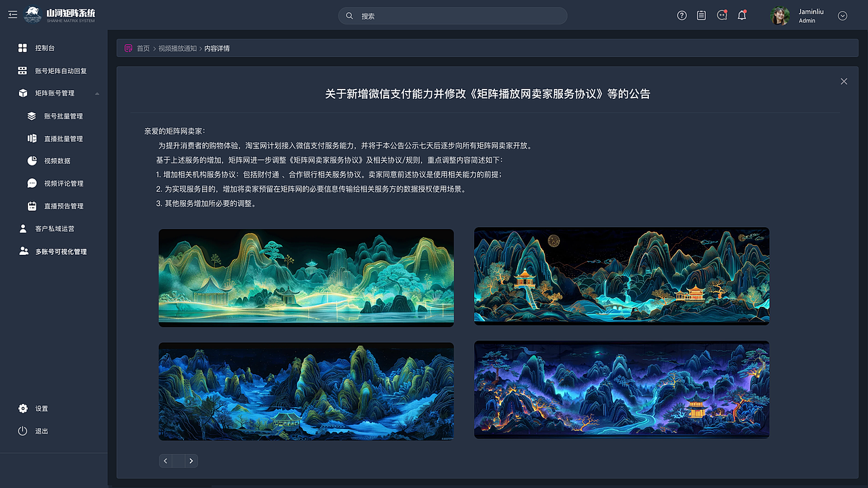Go to 视频播放通知 in breadcrumb

coord(178,49)
